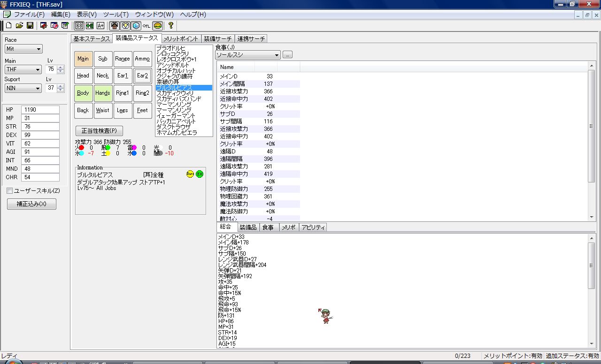The image size is (601, 364).
Task: Click the Body equipment slot button
Action: point(83,93)
